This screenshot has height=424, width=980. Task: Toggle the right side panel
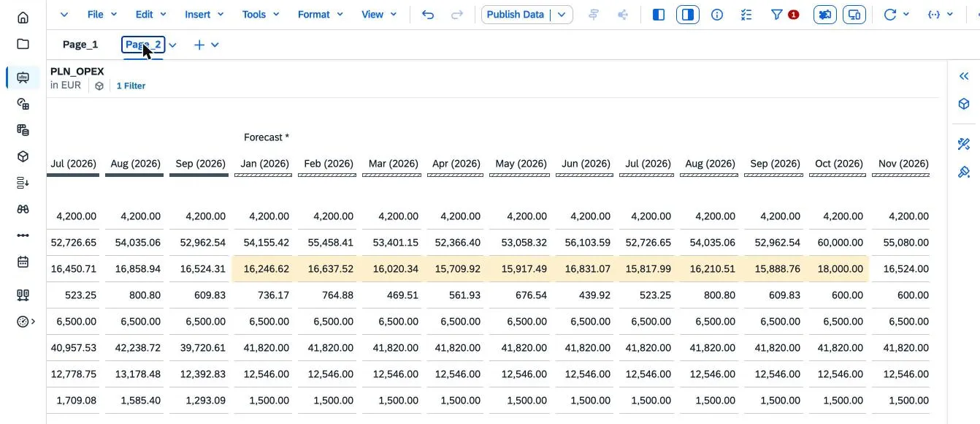pyautogui.click(x=688, y=15)
